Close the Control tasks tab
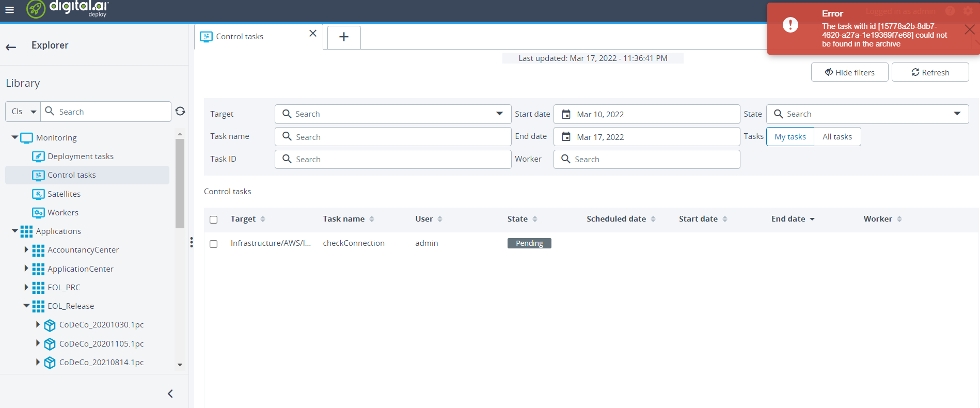This screenshot has width=980, height=408. [312, 33]
